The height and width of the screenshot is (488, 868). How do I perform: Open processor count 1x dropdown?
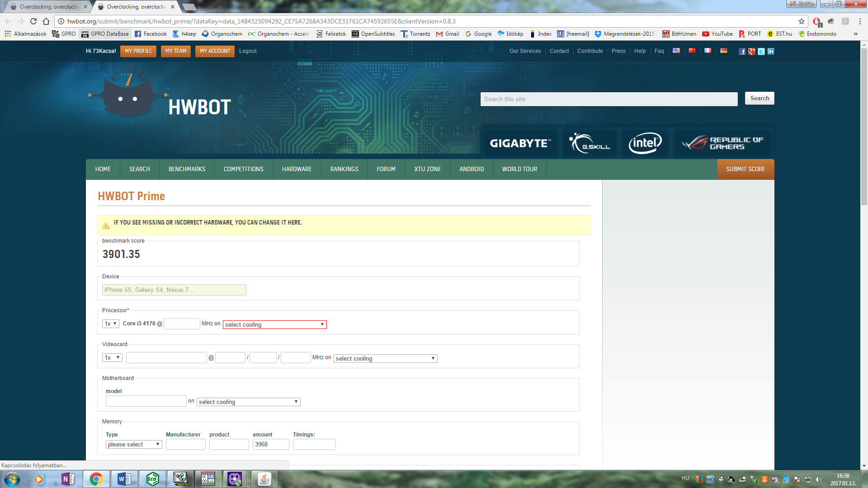(111, 324)
